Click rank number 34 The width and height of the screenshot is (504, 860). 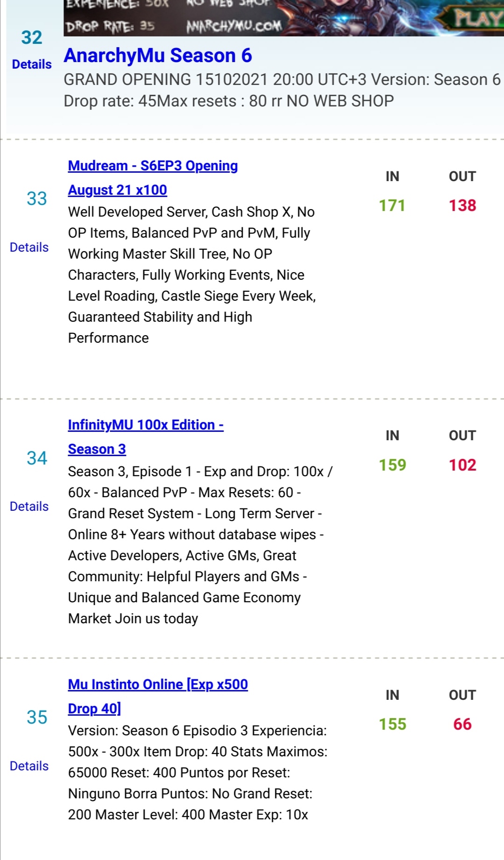click(x=37, y=458)
